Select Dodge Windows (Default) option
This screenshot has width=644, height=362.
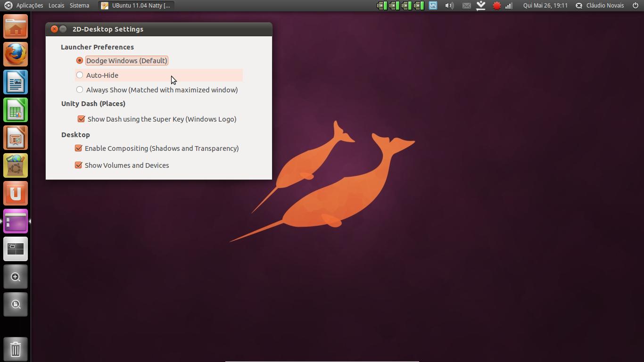coord(80,60)
